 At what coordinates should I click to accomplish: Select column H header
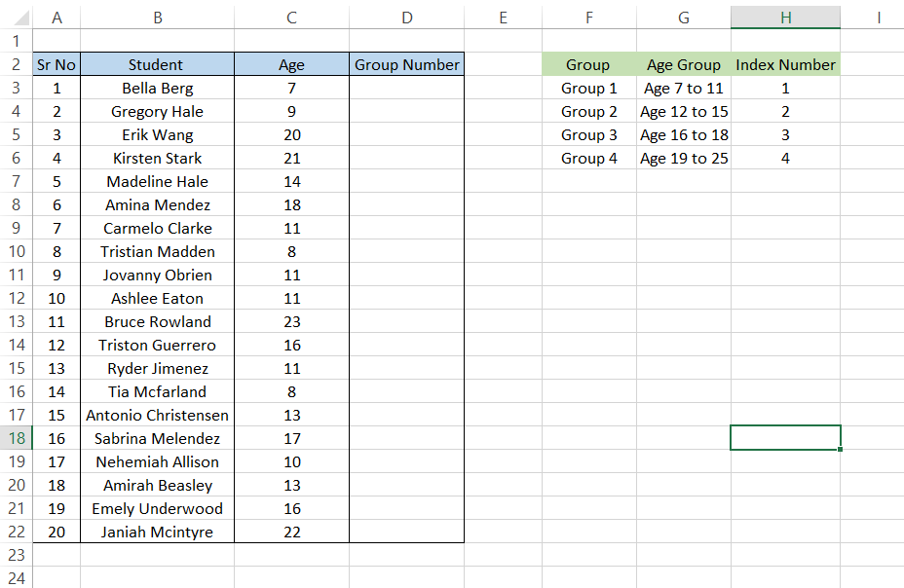point(785,18)
